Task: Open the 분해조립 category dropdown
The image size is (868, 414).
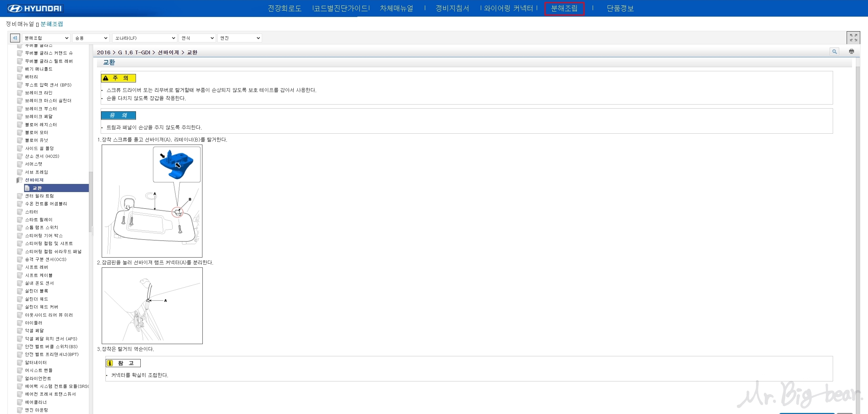Action: point(46,38)
